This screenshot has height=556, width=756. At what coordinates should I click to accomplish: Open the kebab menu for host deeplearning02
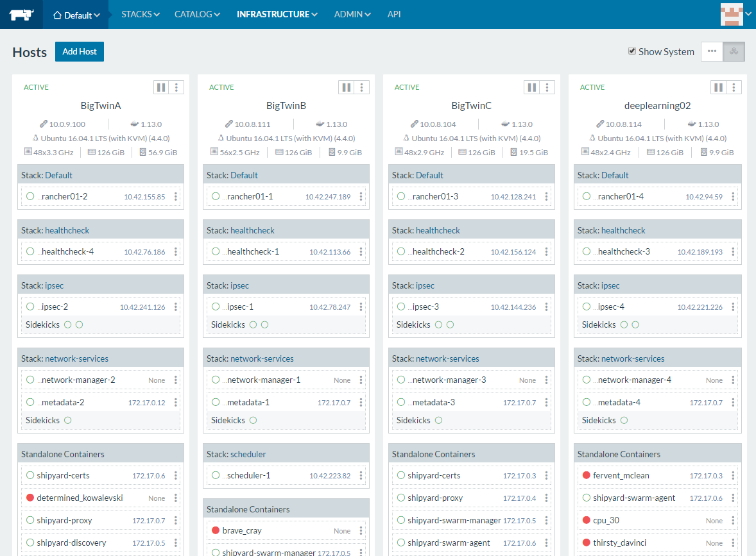732,87
